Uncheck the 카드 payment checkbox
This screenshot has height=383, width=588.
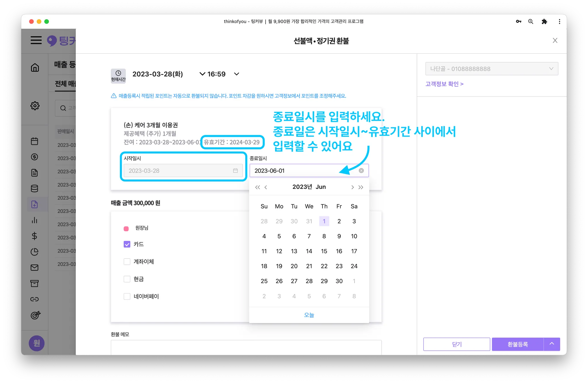127,244
